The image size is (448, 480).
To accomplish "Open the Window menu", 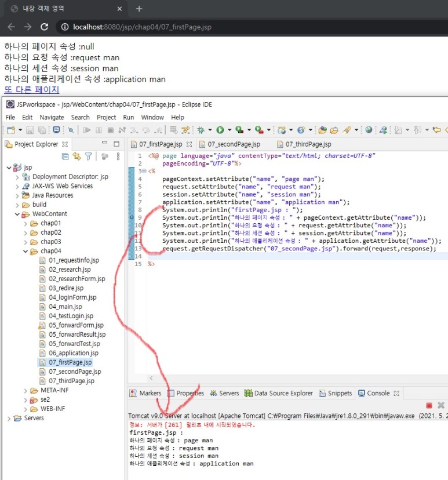I will click(152, 117).
